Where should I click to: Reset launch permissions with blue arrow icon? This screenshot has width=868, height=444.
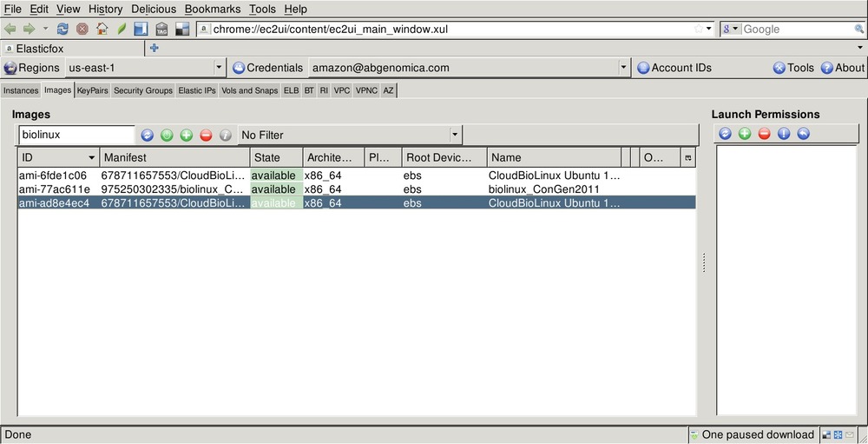803,133
